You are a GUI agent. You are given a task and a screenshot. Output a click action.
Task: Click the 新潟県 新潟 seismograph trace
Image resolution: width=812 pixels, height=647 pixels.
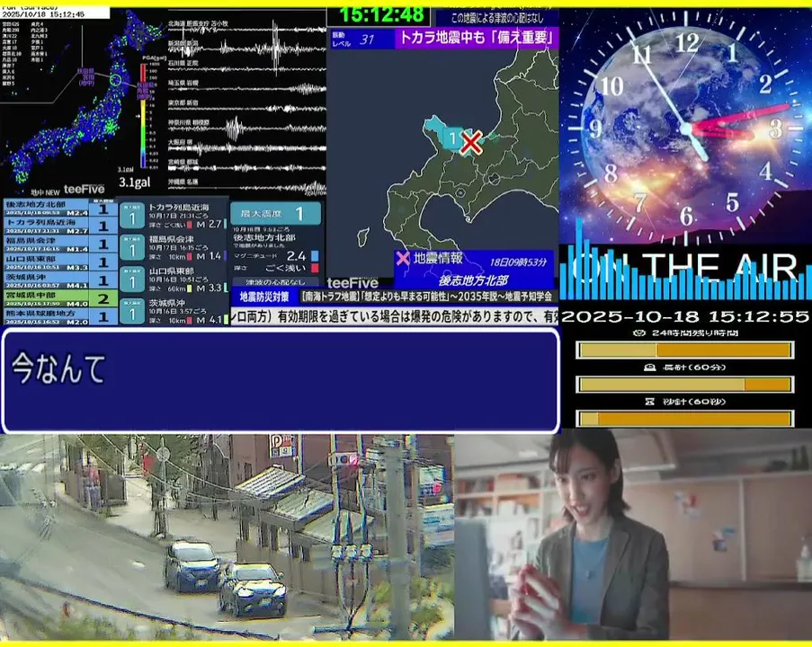pyautogui.click(x=247, y=49)
